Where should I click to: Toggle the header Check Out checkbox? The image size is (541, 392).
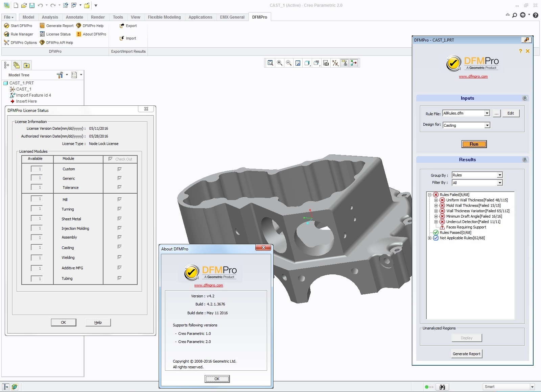[111, 159]
